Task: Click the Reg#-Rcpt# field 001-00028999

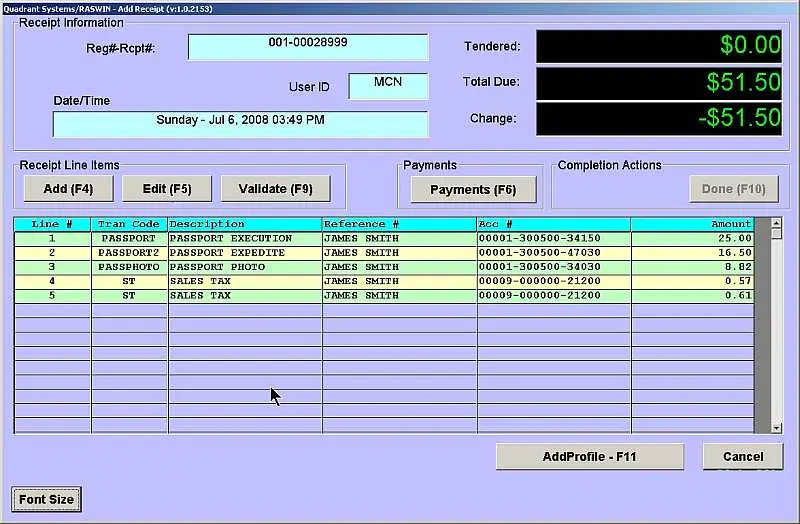Action: [x=308, y=47]
